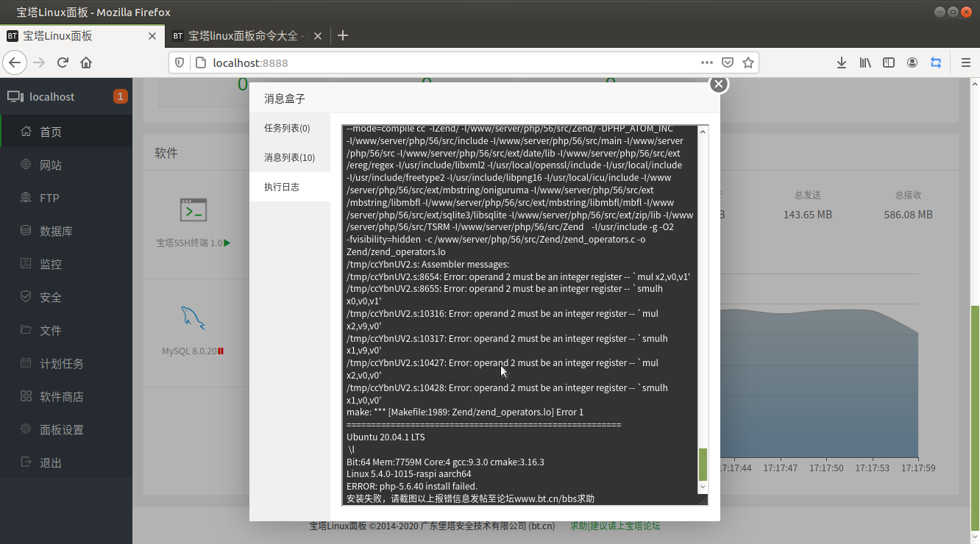Click the make Error 1 log line
The width and height of the screenshot is (980, 544).
[x=465, y=412]
